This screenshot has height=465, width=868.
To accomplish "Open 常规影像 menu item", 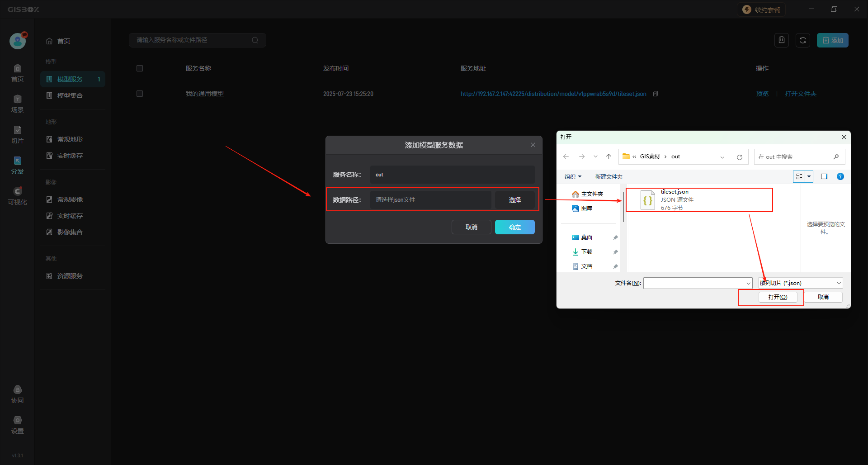I will coord(72,199).
